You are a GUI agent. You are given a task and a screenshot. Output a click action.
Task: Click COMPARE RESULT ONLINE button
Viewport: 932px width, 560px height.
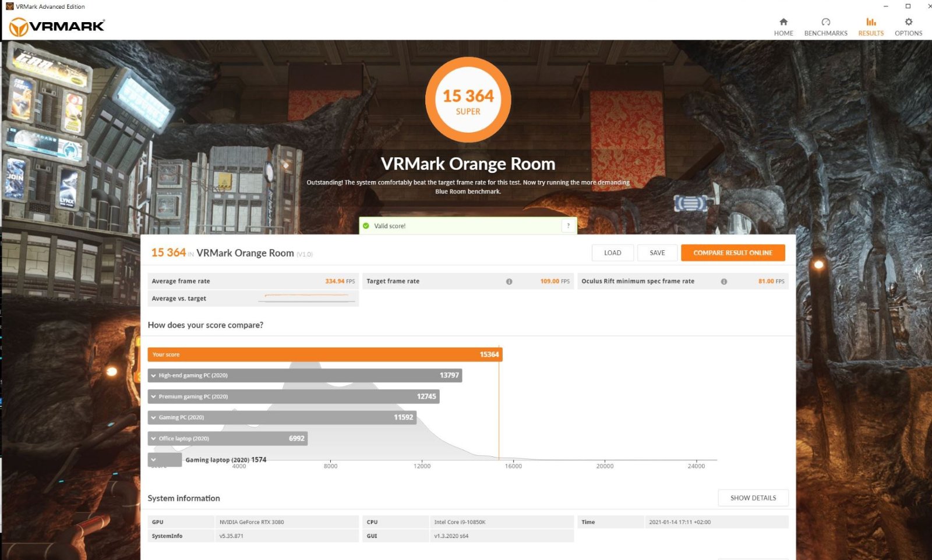(x=733, y=253)
